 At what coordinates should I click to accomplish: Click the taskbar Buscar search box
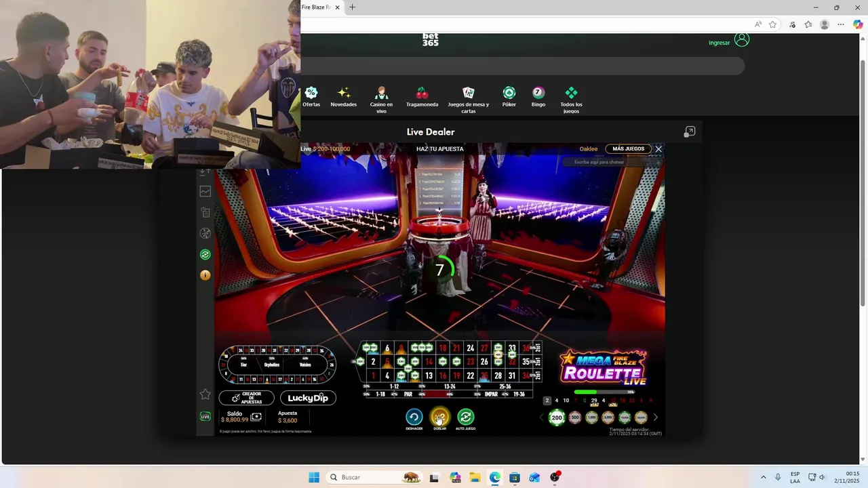373,477
